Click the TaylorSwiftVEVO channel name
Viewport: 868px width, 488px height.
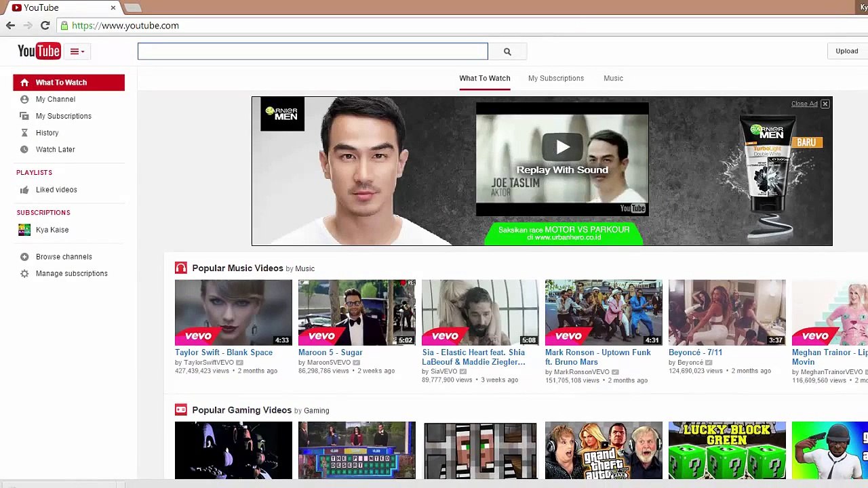tap(209, 363)
